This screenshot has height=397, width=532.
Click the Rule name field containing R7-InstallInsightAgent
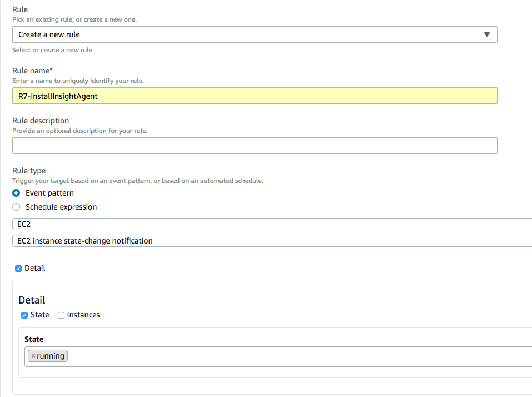[x=254, y=96]
